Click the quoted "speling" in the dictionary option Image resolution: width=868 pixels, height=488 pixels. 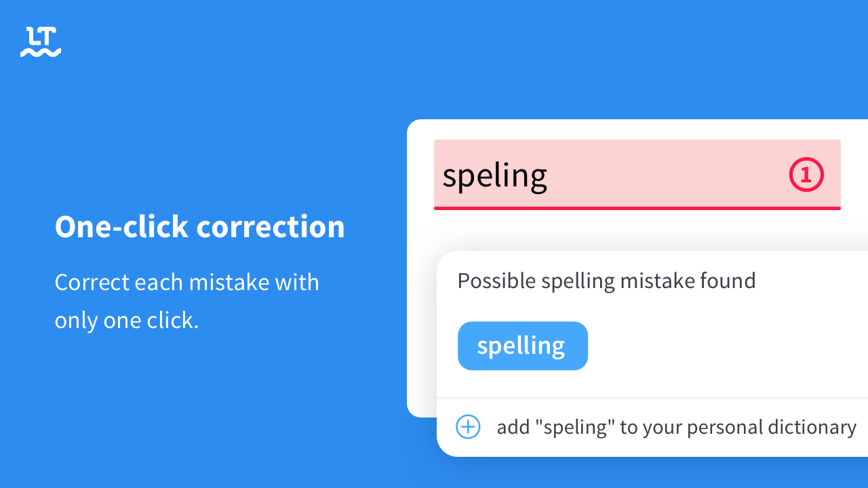click(564, 427)
